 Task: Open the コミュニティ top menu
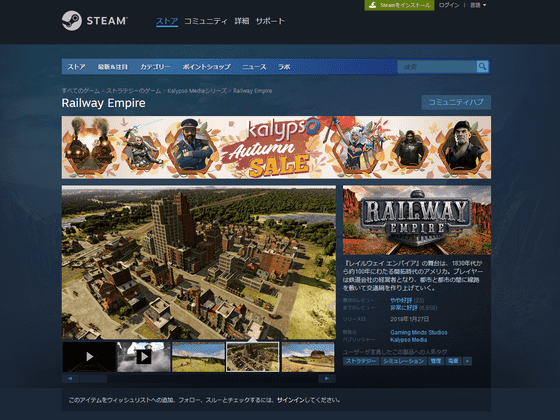(x=206, y=21)
